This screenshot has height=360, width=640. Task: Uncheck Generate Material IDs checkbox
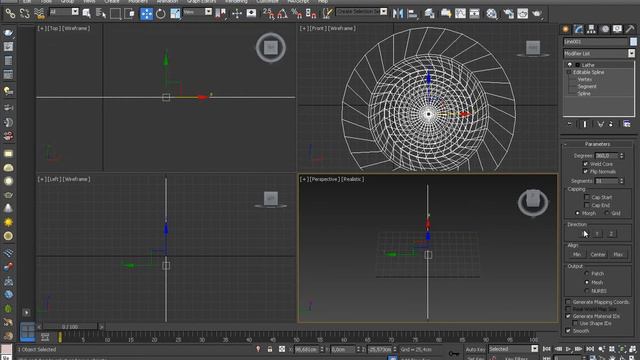(568, 316)
